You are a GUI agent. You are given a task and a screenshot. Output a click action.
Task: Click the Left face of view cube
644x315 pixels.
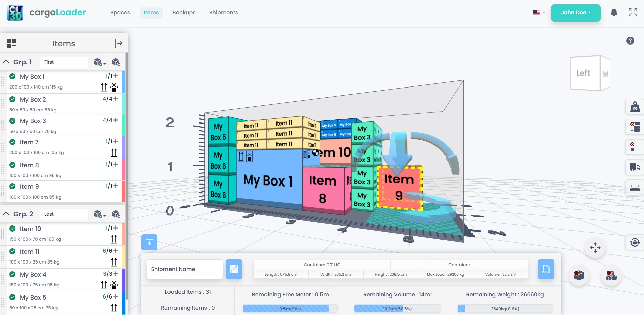tap(583, 73)
